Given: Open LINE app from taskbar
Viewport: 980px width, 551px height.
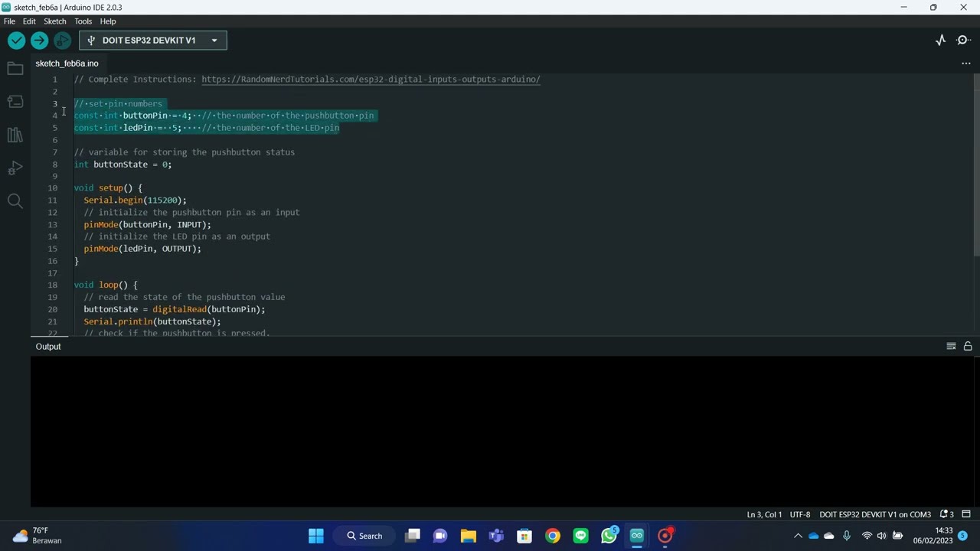Looking at the screenshot, I should click(580, 536).
